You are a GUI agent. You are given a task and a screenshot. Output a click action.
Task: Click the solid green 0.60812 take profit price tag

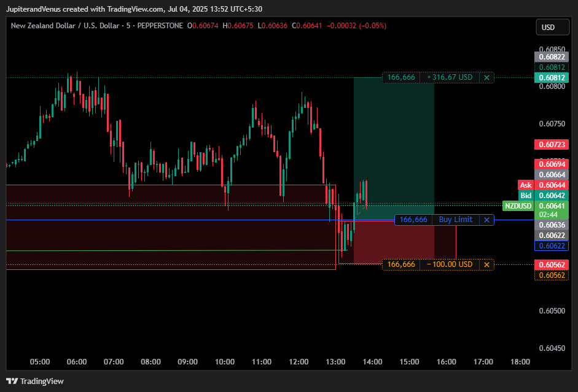pos(552,78)
